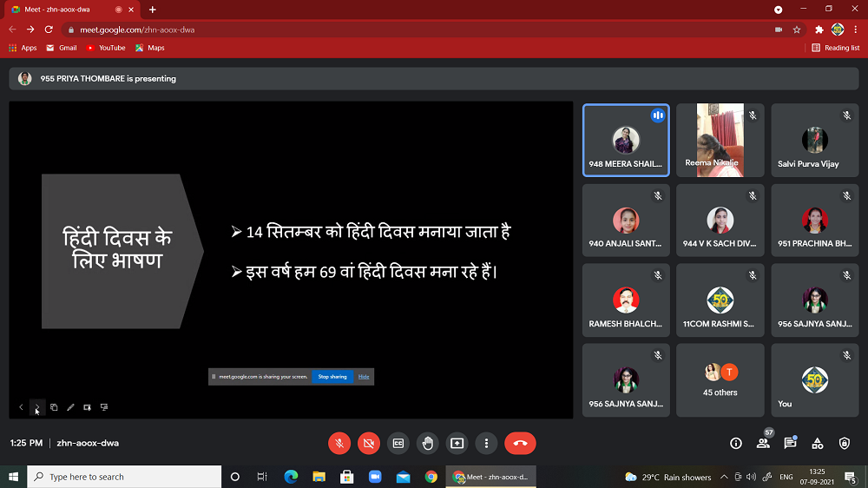Open the Activities panel icon

click(818, 443)
